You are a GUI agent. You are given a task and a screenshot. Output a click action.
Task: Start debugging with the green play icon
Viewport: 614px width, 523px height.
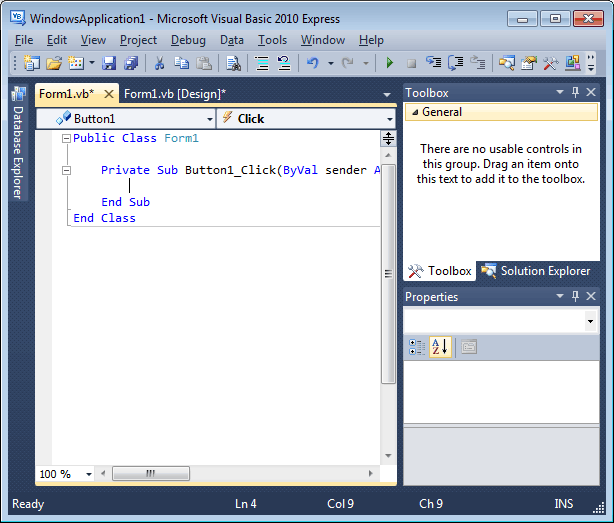pyautogui.click(x=390, y=63)
